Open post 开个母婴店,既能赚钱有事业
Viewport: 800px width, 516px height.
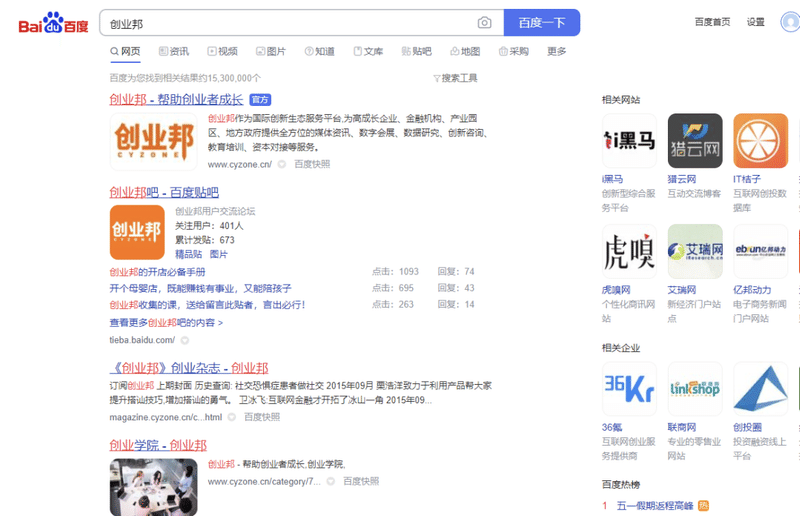(x=201, y=288)
